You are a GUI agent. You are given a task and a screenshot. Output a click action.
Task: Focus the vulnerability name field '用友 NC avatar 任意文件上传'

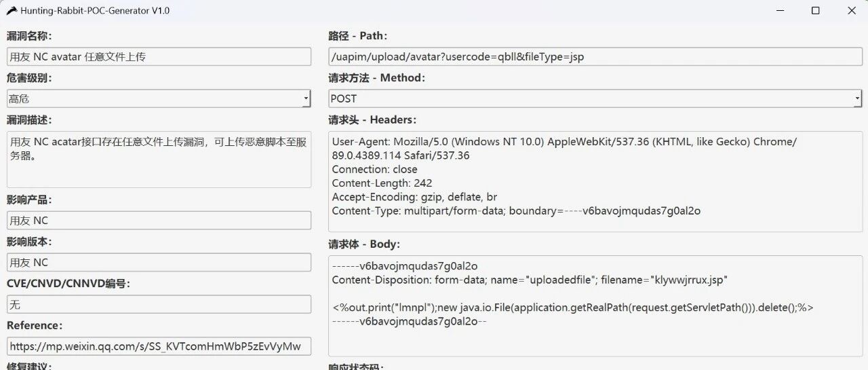coord(159,57)
